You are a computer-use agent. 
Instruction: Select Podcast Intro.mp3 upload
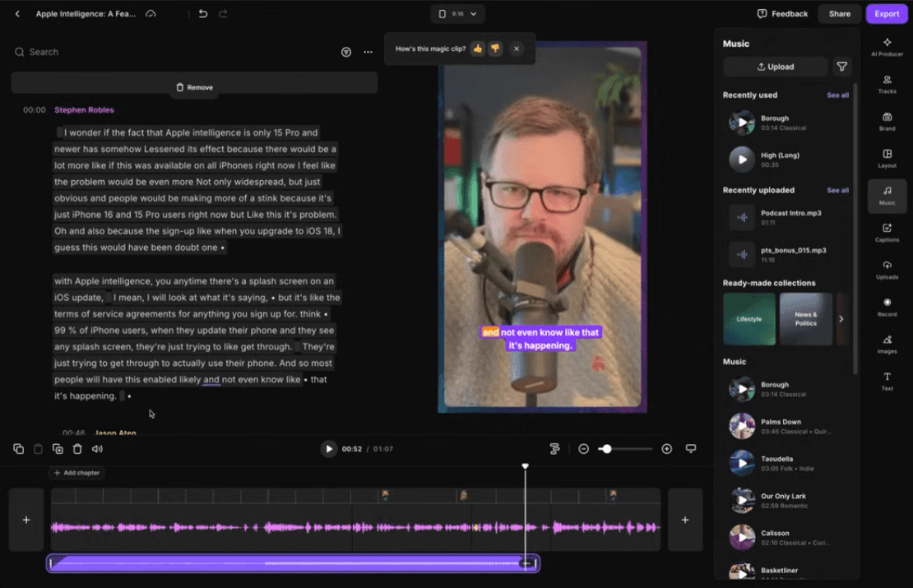(786, 217)
